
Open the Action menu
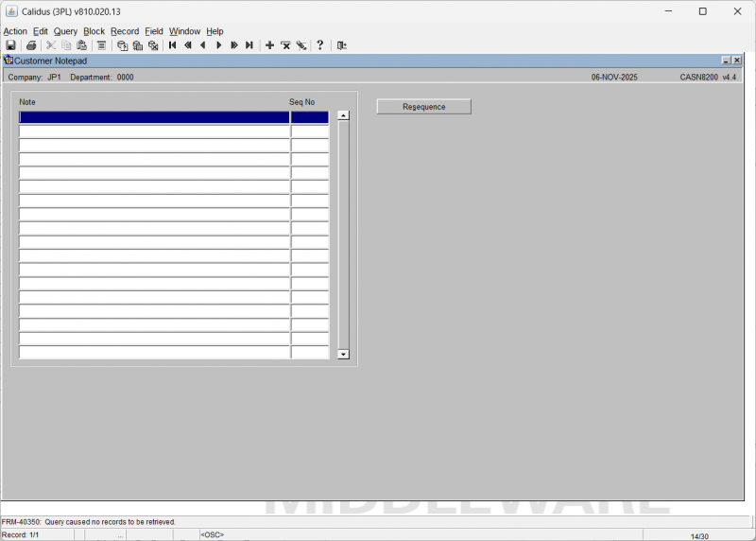point(15,31)
